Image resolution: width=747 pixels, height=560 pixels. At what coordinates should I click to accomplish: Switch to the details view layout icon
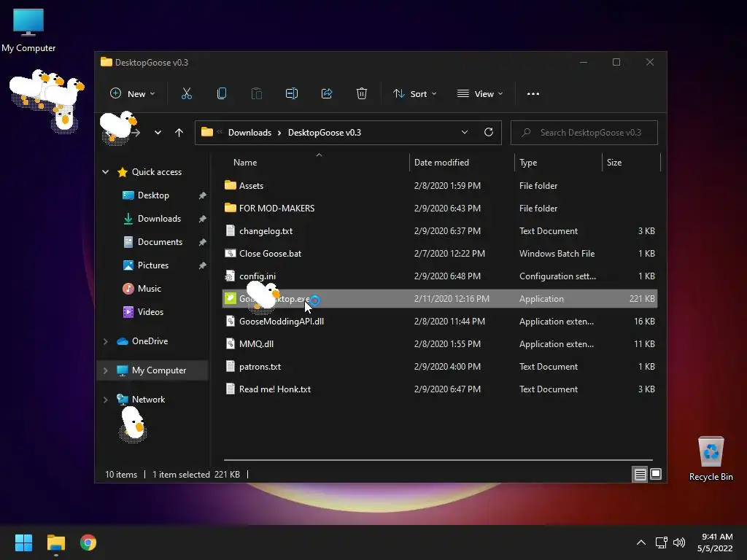(640, 474)
